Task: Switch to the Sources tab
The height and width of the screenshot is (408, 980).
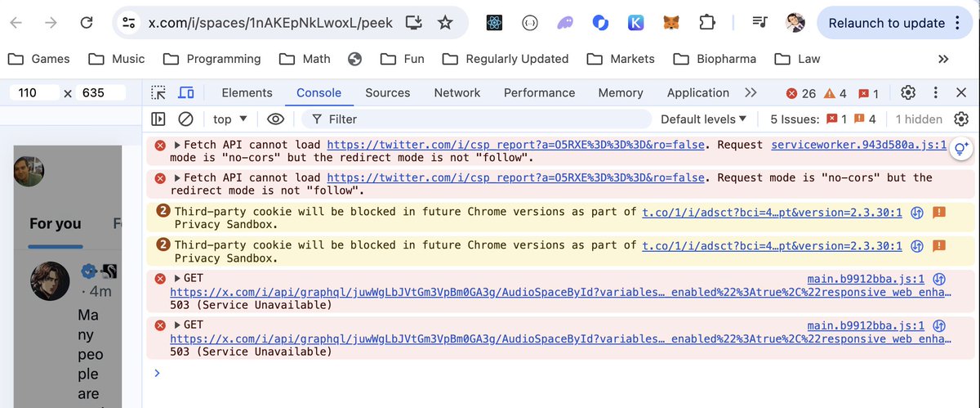Action: click(388, 92)
